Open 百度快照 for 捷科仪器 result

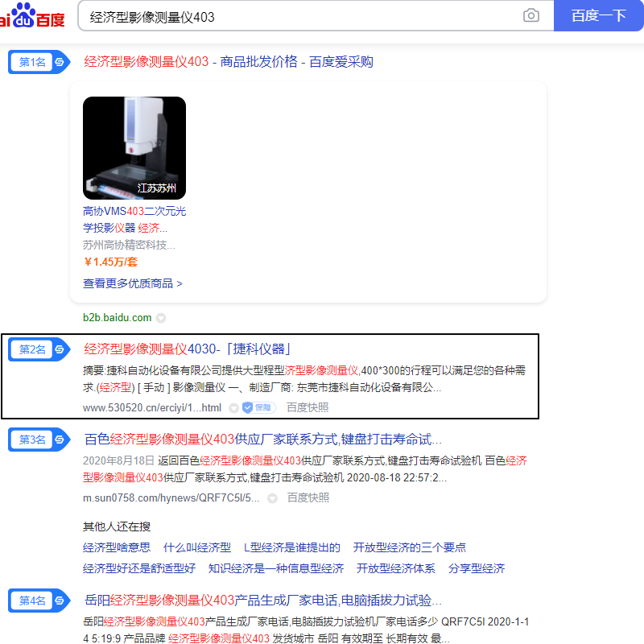tap(308, 407)
